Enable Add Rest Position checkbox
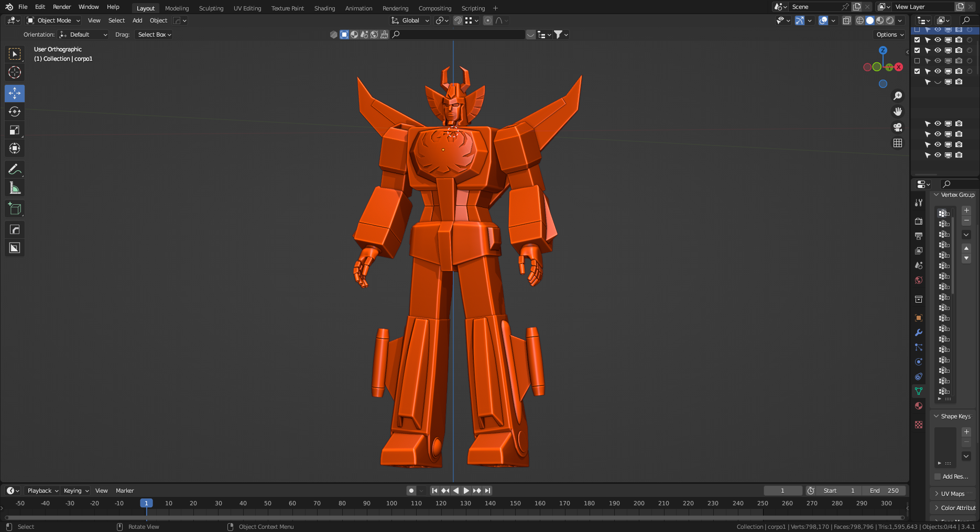The height and width of the screenshot is (532, 980). [x=938, y=476]
